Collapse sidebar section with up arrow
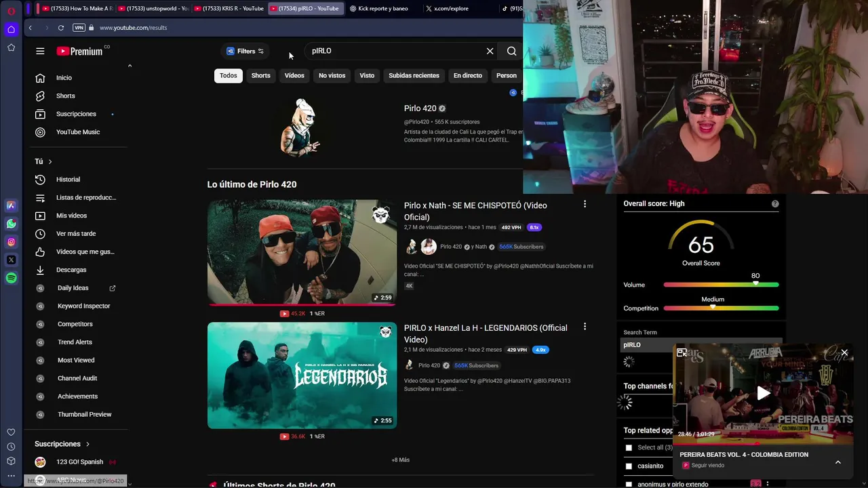Viewport: 868px width, 488px height. (130, 66)
